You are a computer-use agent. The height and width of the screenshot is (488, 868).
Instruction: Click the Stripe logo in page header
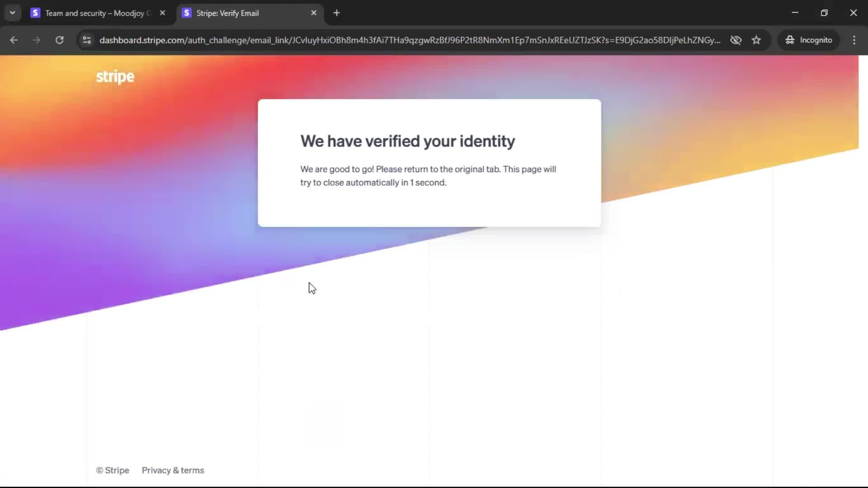[115, 77]
